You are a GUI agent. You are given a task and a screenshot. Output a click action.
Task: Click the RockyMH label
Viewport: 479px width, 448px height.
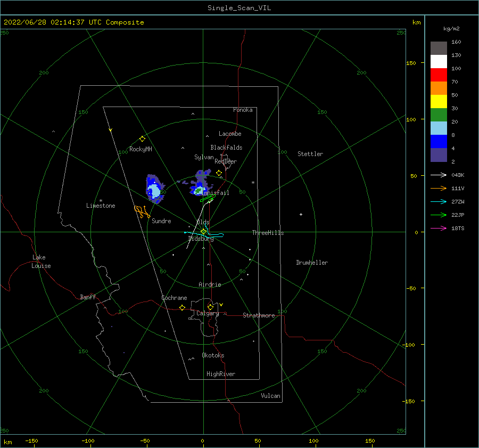(141, 149)
